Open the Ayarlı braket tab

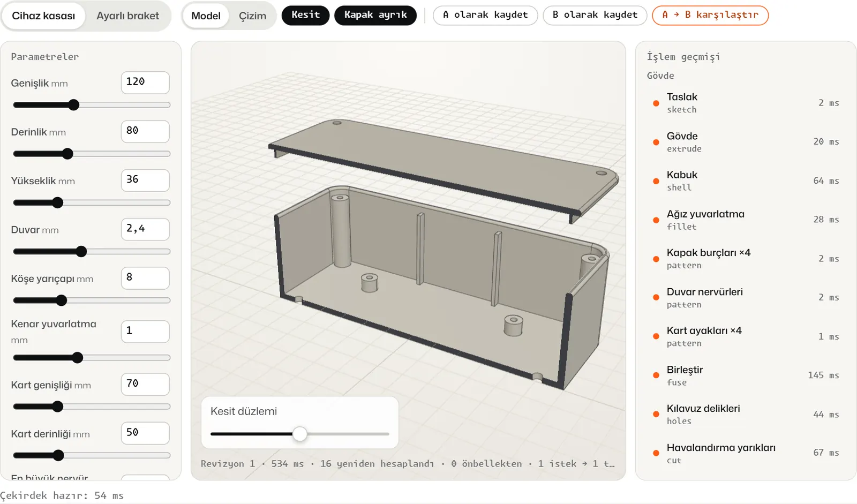coord(127,16)
